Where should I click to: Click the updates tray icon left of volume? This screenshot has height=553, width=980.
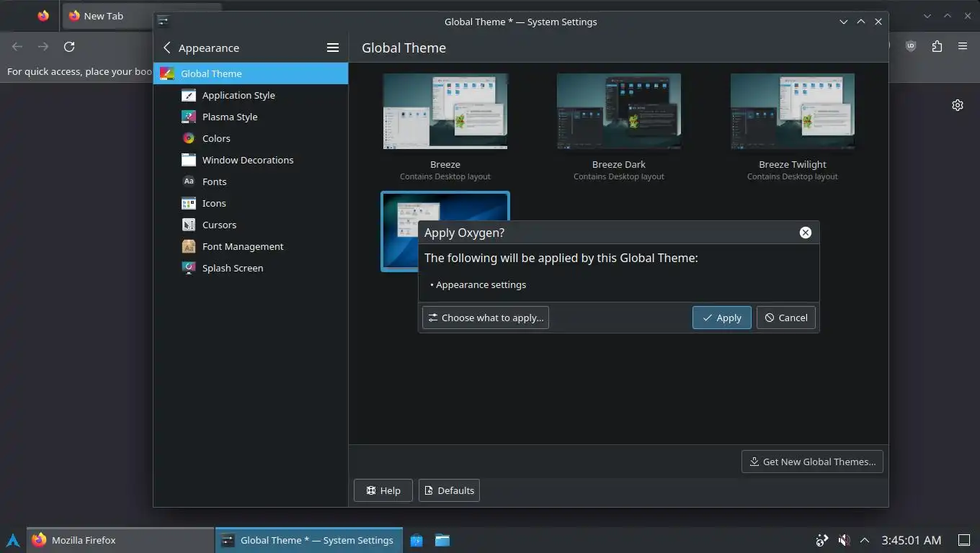click(x=822, y=540)
